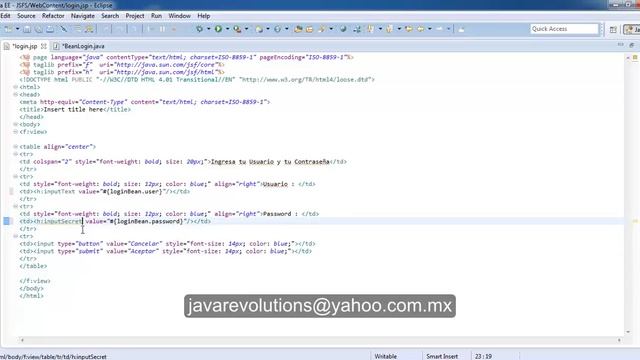Click "Ingresa tu Usuario y tu Contraseña" text
The height and width of the screenshot is (360, 640).
[x=270, y=162]
